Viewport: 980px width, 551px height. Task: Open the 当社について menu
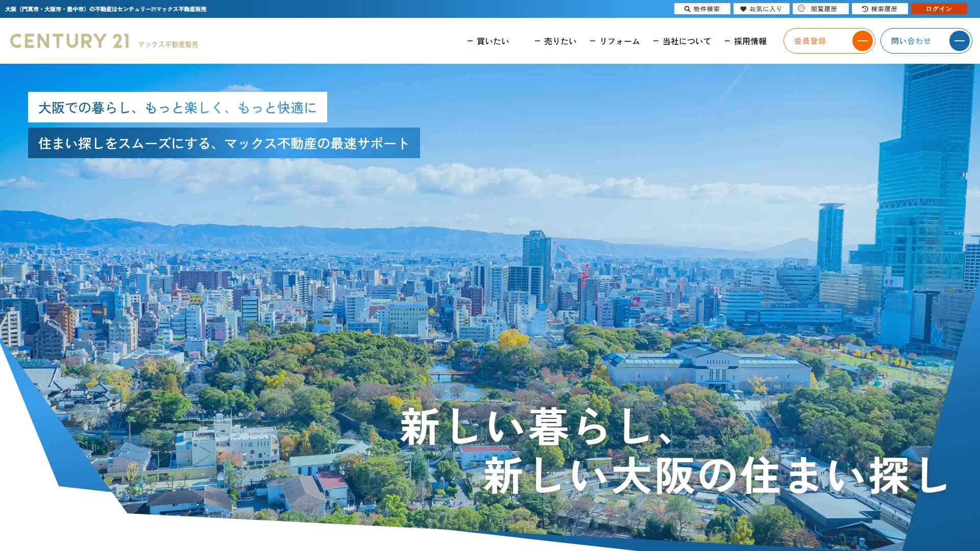pyautogui.click(x=682, y=41)
